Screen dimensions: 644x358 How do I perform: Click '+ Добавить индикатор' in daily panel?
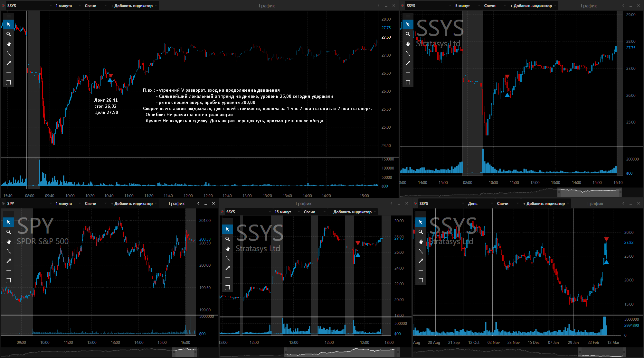(x=545, y=204)
